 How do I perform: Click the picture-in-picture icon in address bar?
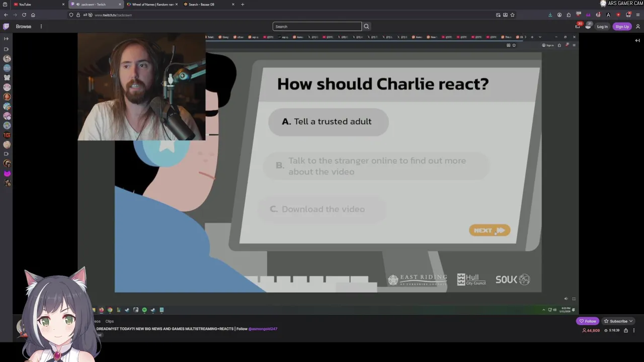(x=498, y=15)
